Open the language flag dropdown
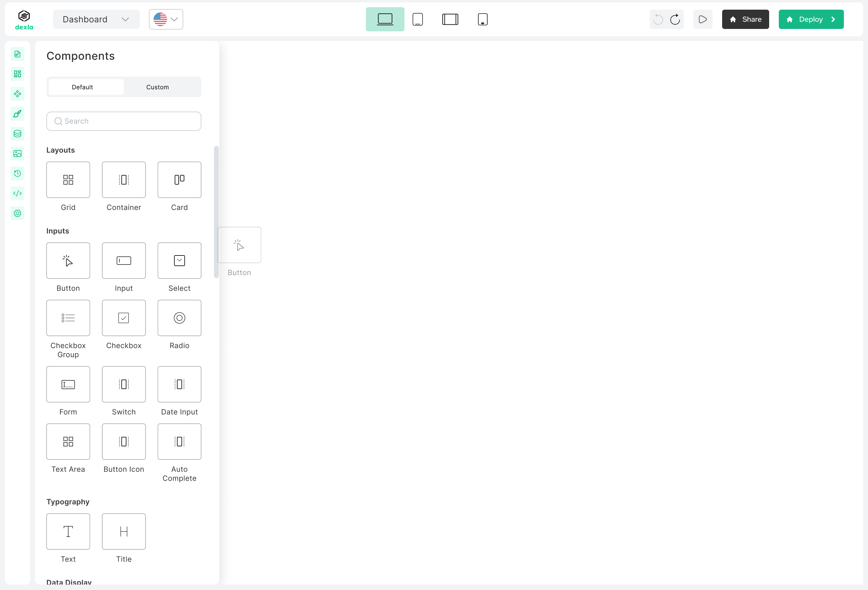The height and width of the screenshot is (590, 868). pos(166,19)
